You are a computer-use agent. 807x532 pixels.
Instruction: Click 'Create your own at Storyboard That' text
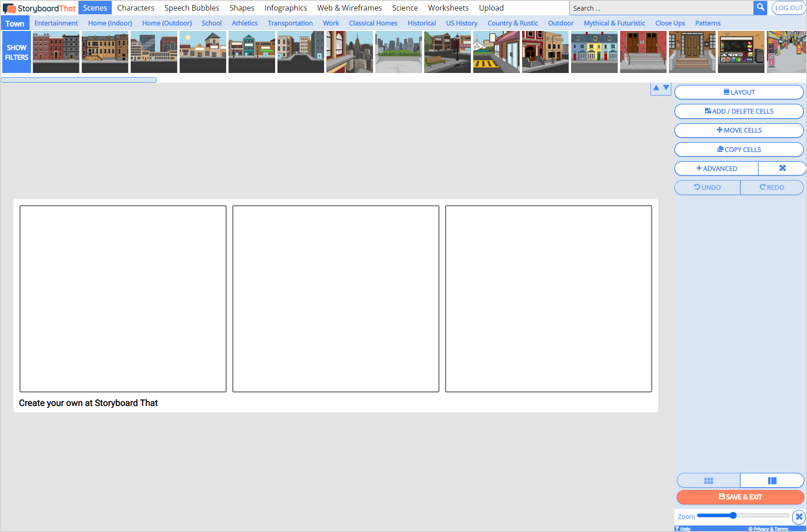(88, 403)
